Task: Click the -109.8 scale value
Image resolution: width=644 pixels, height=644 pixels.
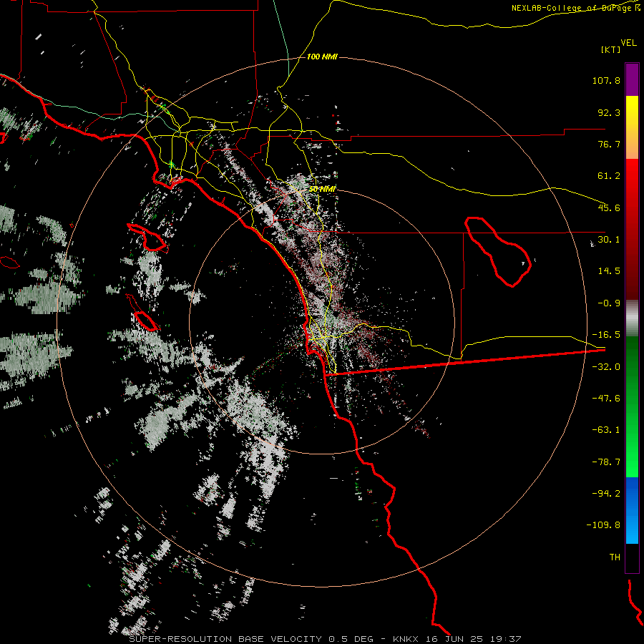Action: click(x=603, y=525)
